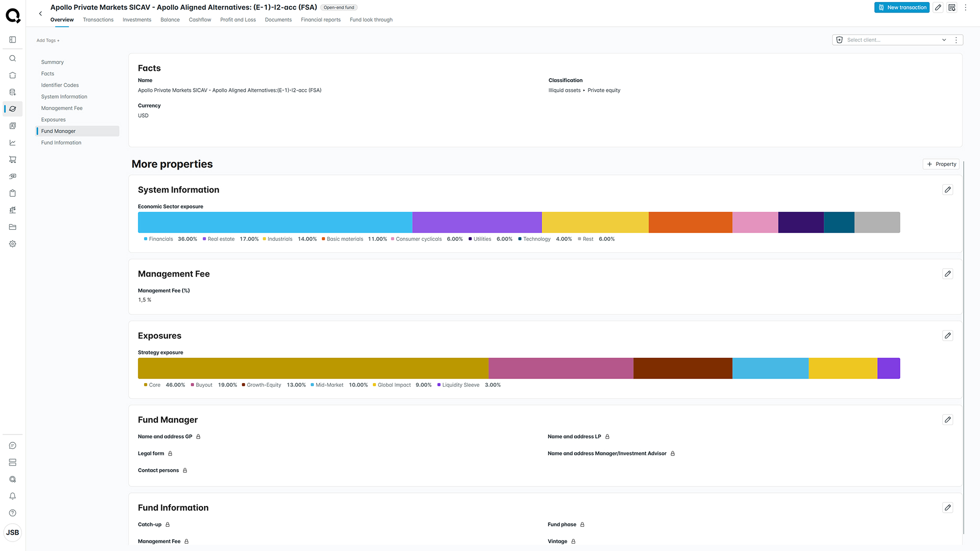The width and height of the screenshot is (980, 551).
Task: Jump to Exposures in the section list
Action: click(53, 120)
